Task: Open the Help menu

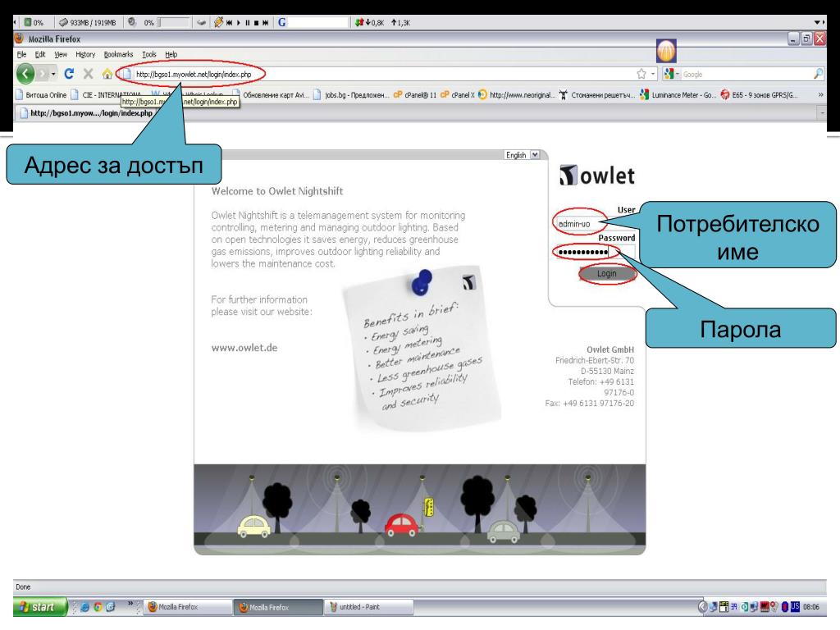Action: coord(171,54)
